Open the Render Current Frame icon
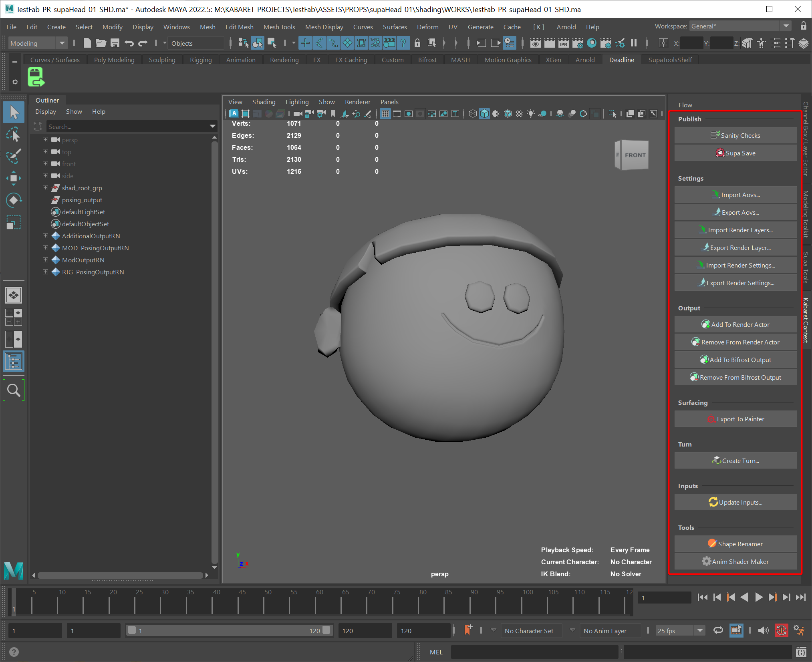The height and width of the screenshot is (662, 812). click(x=550, y=43)
